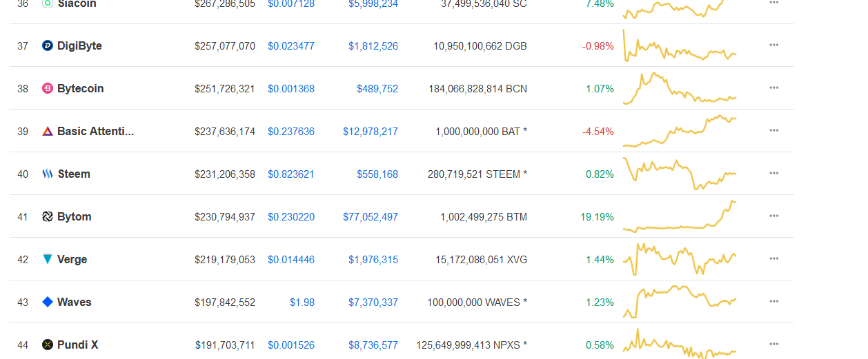This screenshot has height=359, width=868.
Task: View the Basic Attention Token price sparkline
Action: [680, 131]
